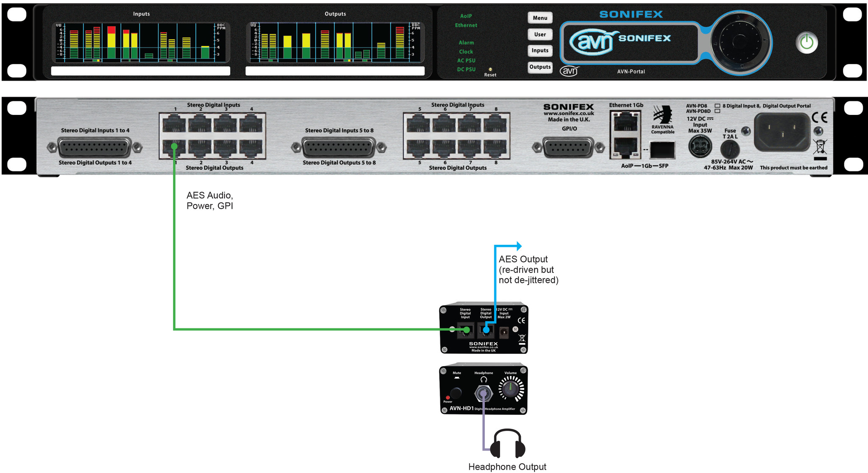Click the IEC mains power inlet
Screen dimensions: 868x473
tap(782, 132)
